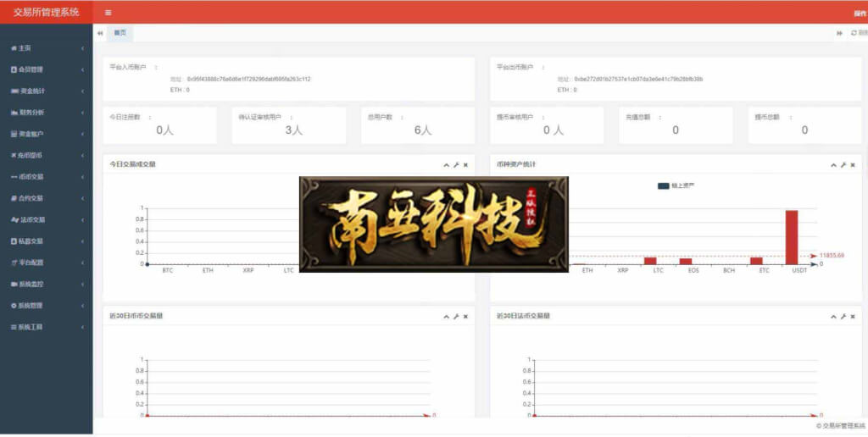
Task: Click the BCH axis label in 币种资产统计
Action: click(x=729, y=270)
